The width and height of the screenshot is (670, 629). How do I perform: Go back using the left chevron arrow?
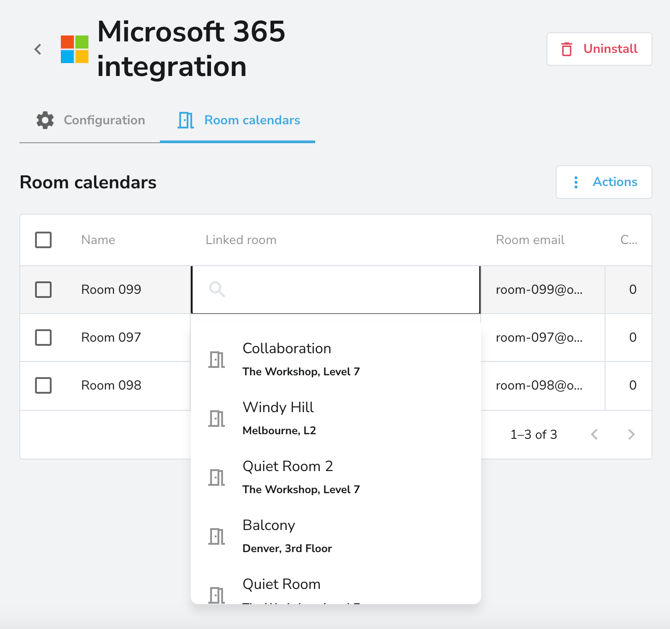tap(38, 50)
